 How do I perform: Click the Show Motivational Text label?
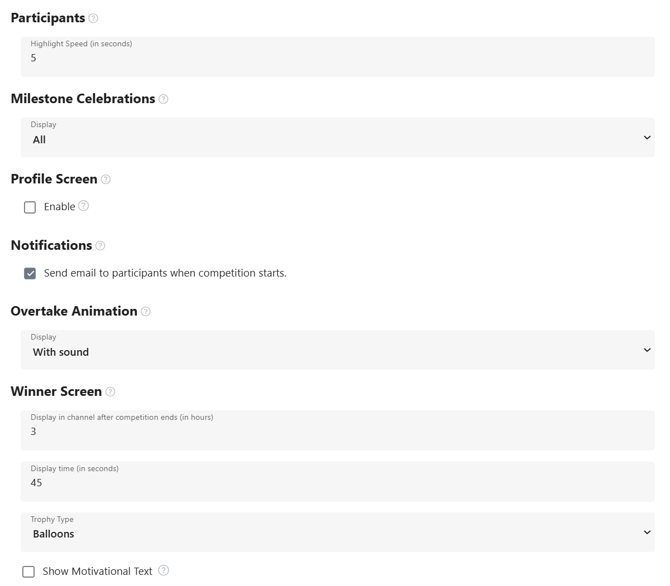(97, 571)
